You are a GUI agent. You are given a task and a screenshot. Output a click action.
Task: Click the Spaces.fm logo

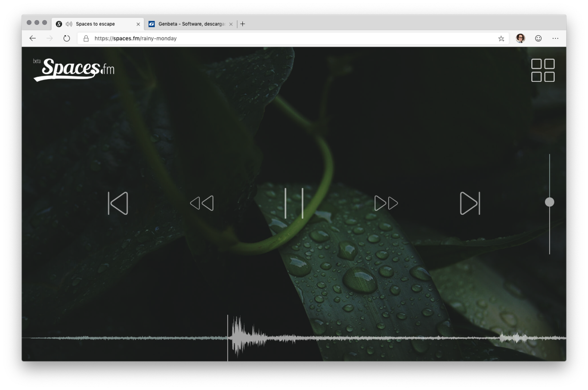click(74, 69)
